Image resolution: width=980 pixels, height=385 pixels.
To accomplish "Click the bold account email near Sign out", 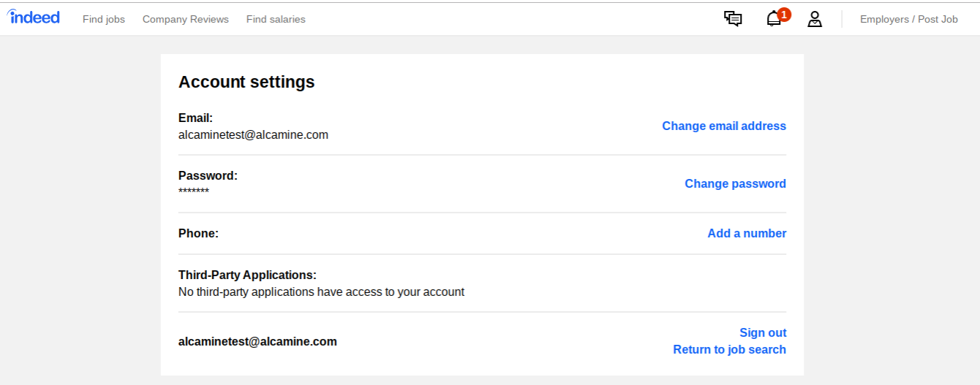I will 257,341.
